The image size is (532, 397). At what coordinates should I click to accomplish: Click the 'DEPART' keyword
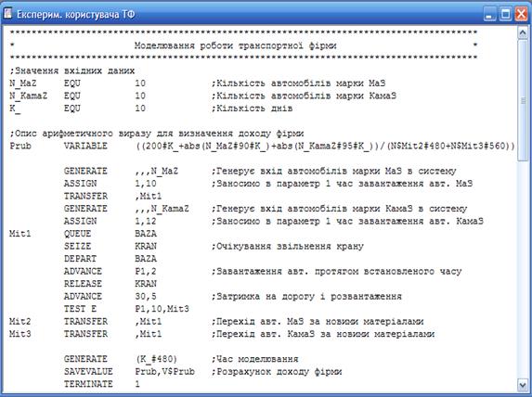click(80, 259)
